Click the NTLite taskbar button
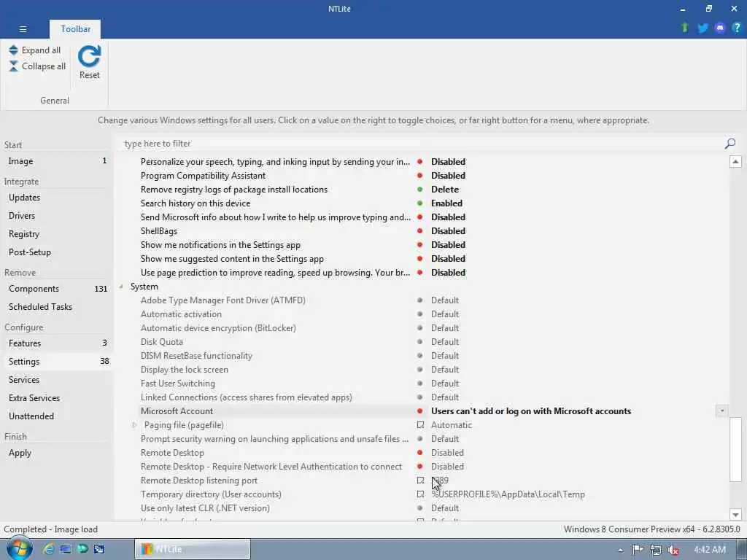 pos(193,549)
